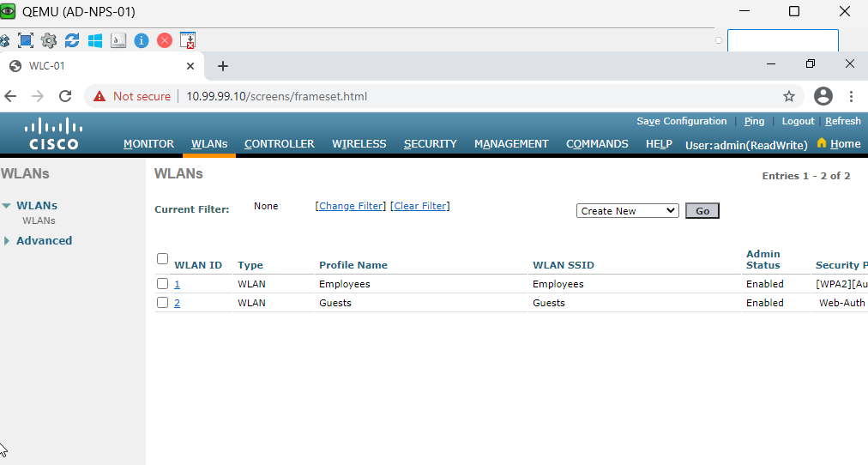Screen dimensions: 868x465
Task: Click the Cisco logo
Action: (x=54, y=134)
